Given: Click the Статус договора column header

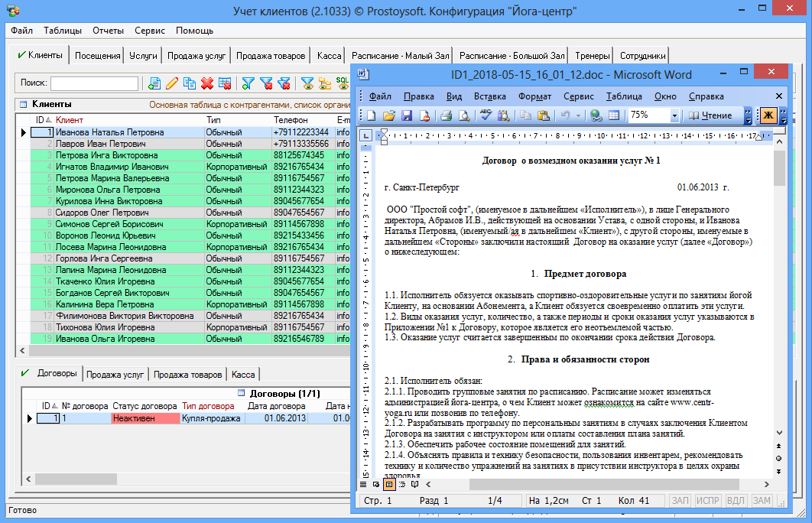Looking at the screenshot, I should pyautogui.click(x=145, y=406).
